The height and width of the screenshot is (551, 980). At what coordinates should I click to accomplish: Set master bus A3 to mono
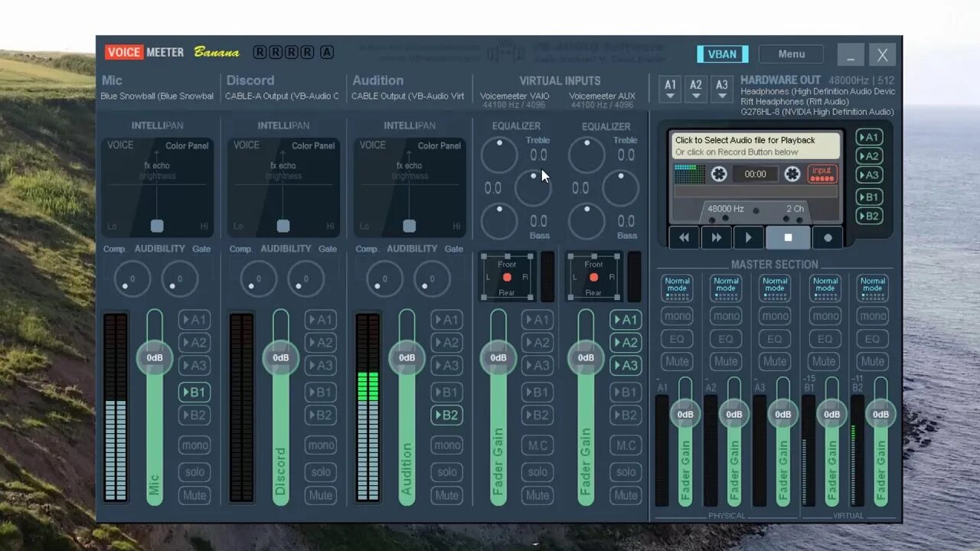pyautogui.click(x=775, y=316)
